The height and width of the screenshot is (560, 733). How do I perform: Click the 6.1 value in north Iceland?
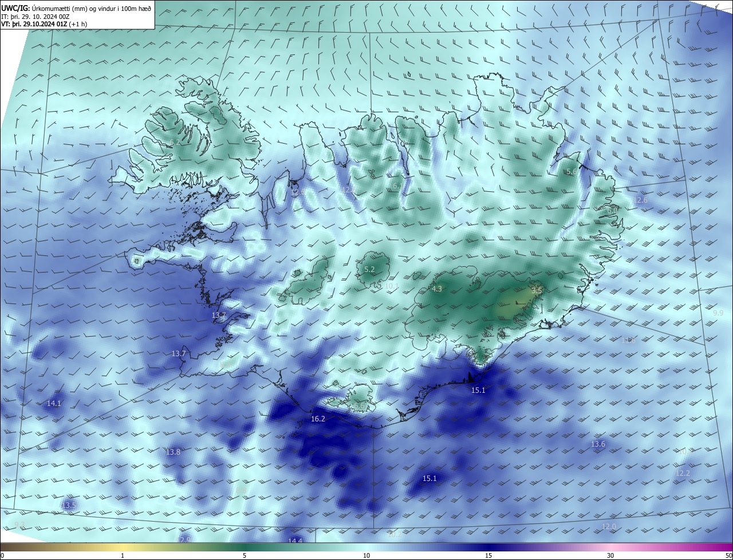point(397,186)
